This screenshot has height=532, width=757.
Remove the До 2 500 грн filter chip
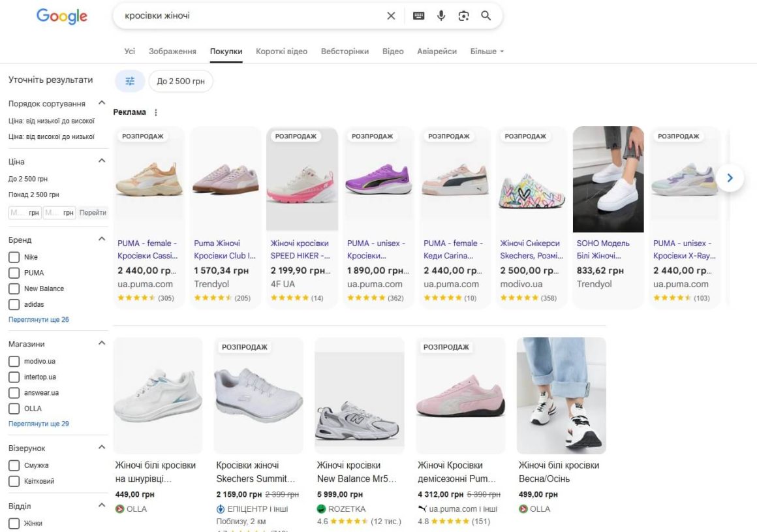181,81
